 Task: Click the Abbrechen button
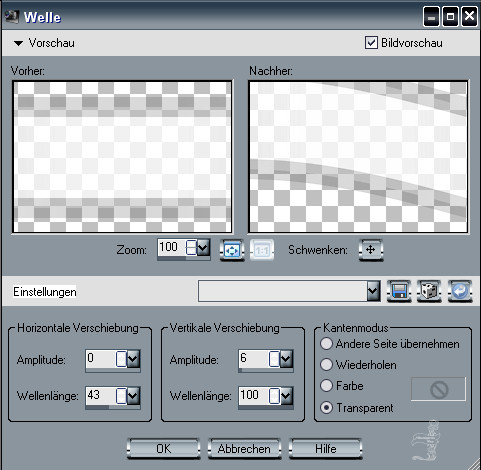(x=244, y=449)
